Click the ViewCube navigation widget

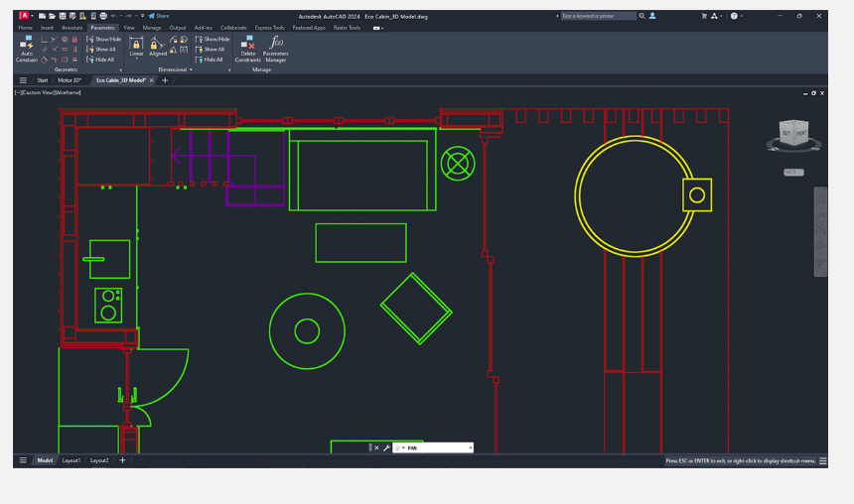tap(793, 134)
